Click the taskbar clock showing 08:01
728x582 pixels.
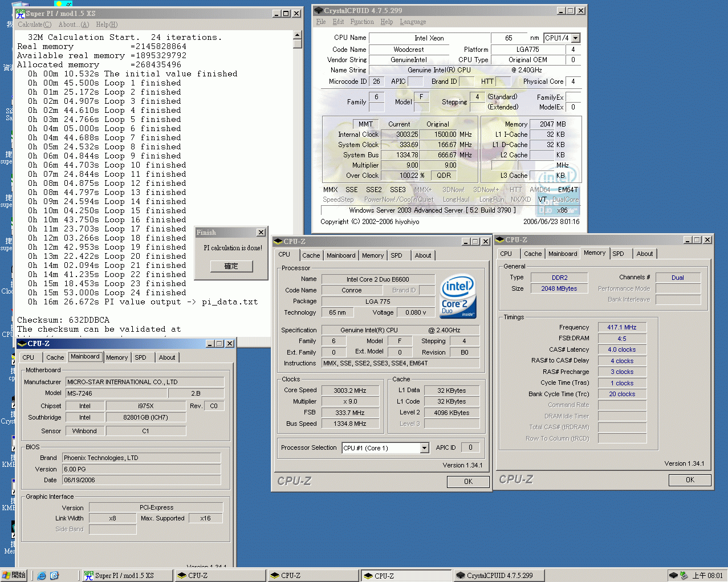click(x=707, y=576)
